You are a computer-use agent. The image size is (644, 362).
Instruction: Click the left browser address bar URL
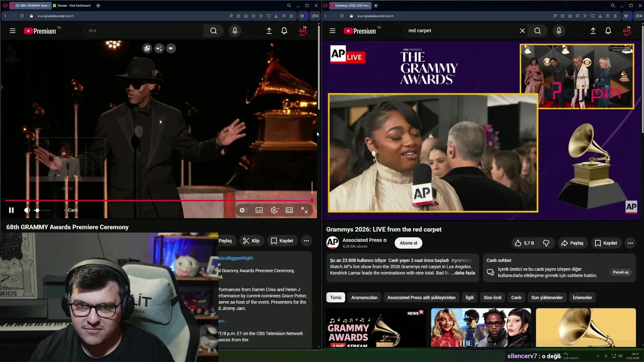55,16
